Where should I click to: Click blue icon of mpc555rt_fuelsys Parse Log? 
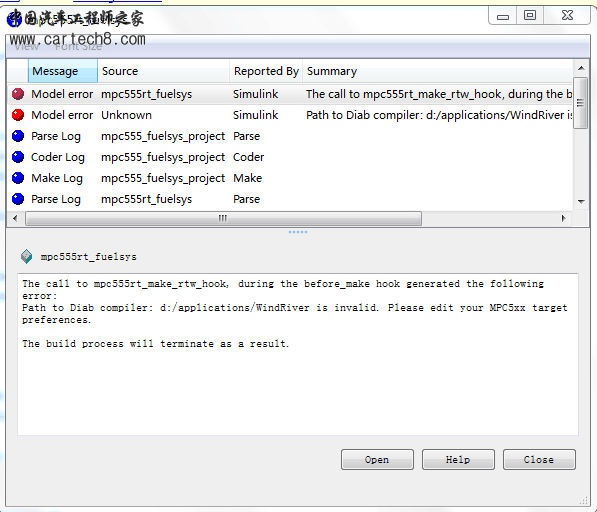coord(18,199)
